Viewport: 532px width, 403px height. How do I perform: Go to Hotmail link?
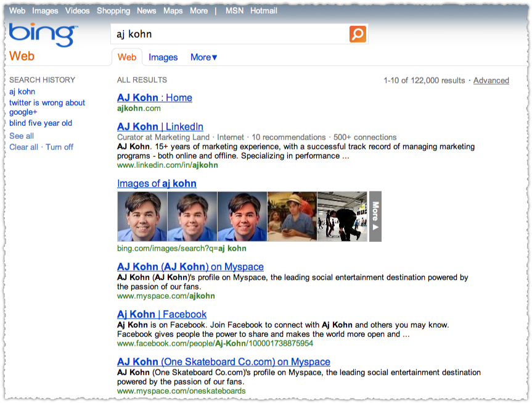[x=264, y=10]
